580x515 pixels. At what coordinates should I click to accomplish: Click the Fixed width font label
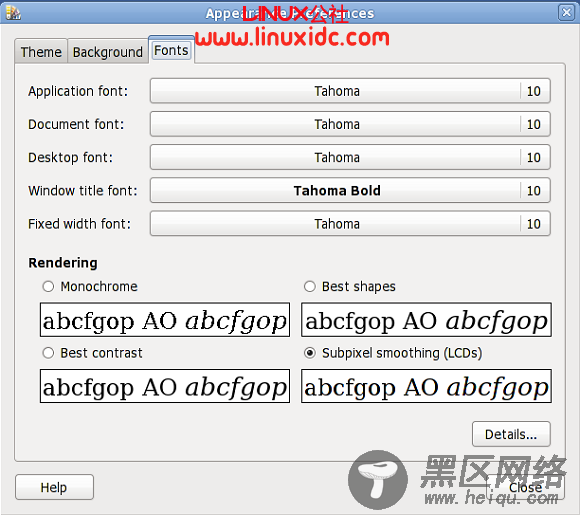point(80,224)
